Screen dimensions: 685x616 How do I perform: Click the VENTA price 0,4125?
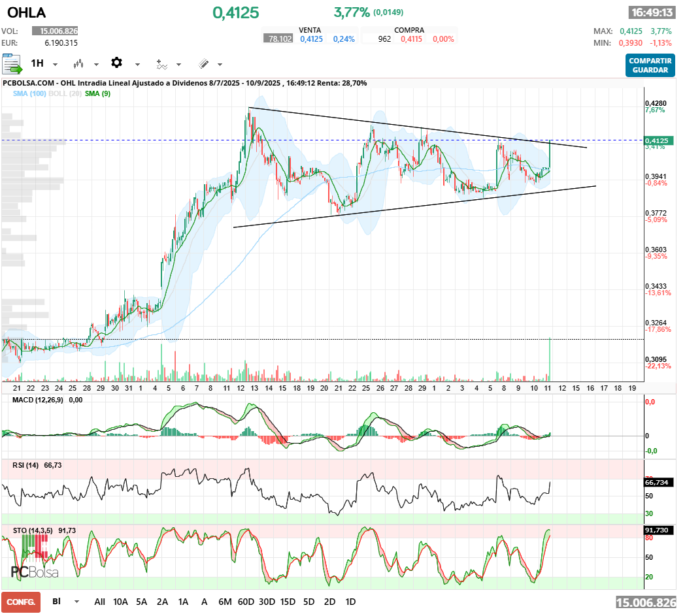tap(312, 39)
